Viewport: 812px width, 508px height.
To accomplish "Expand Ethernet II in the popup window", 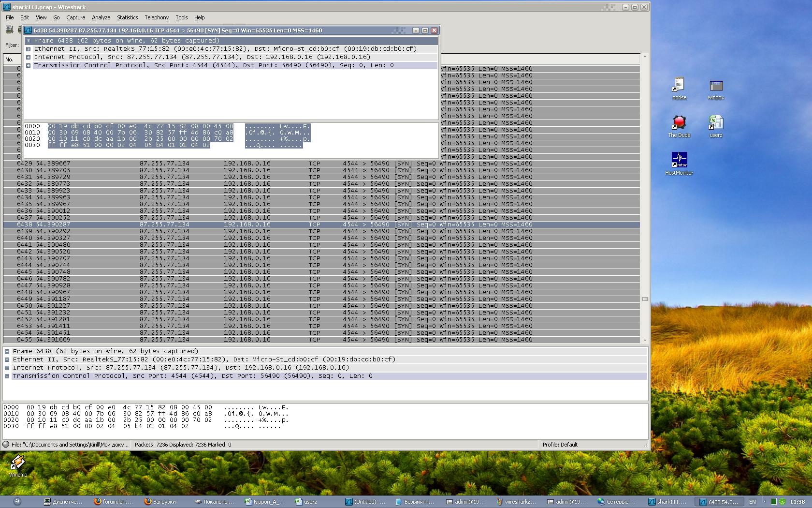I will click(x=29, y=49).
